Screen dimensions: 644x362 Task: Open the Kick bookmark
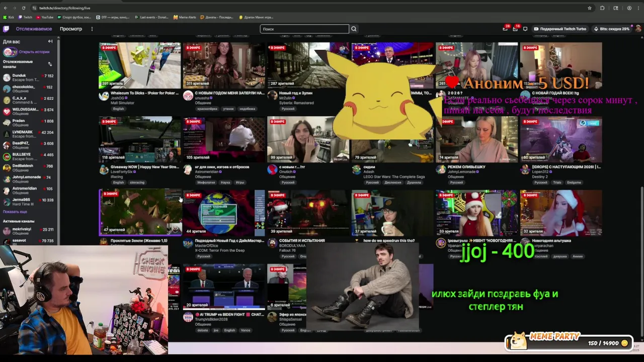coord(9,17)
